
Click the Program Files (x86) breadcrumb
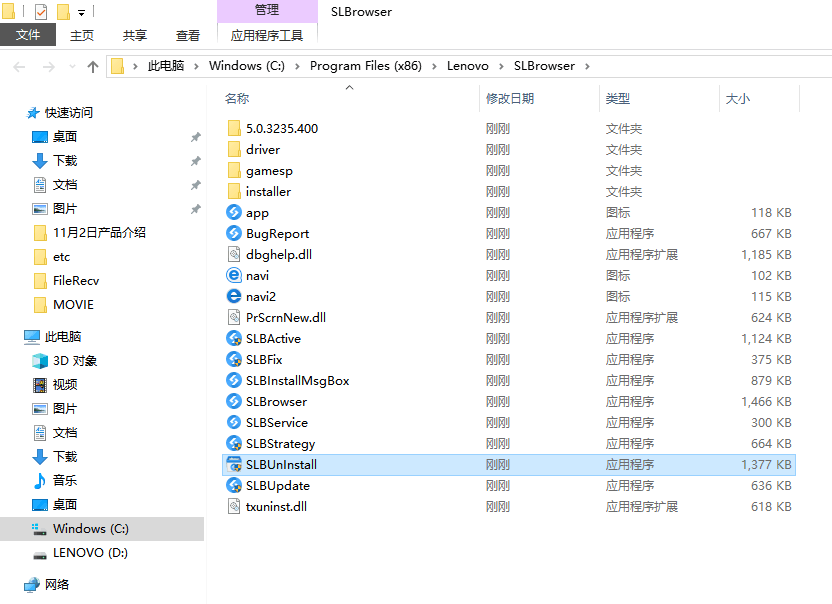[366, 66]
